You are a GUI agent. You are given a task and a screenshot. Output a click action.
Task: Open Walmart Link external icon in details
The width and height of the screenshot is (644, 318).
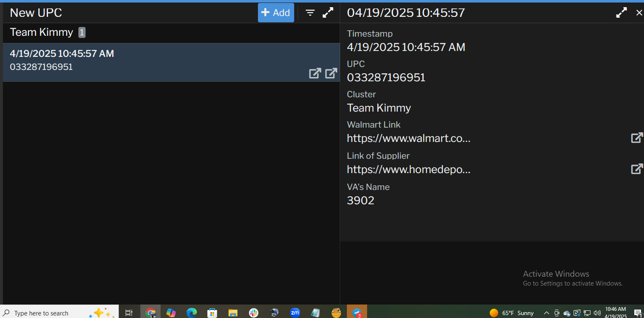click(x=636, y=138)
